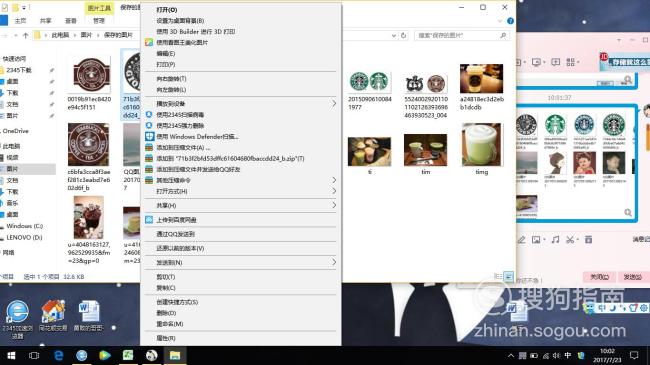Click the archive icon beside the .zip entry
650x365 pixels.
point(149,158)
